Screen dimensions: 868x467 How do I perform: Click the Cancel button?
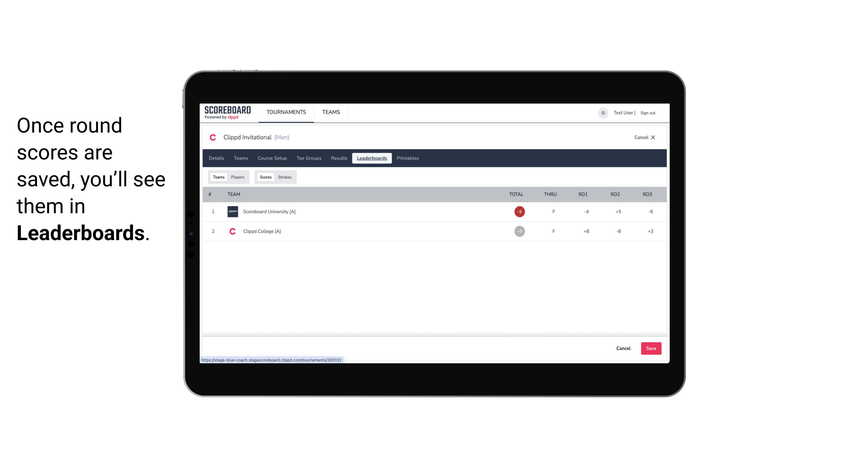[x=623, y=348]
